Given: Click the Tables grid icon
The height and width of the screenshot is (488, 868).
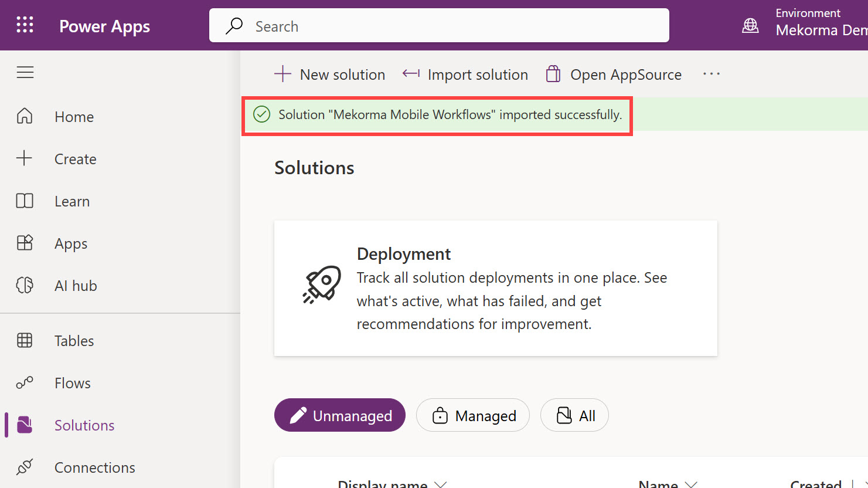Looking at the screenshot, I should (x=25, y=341).
